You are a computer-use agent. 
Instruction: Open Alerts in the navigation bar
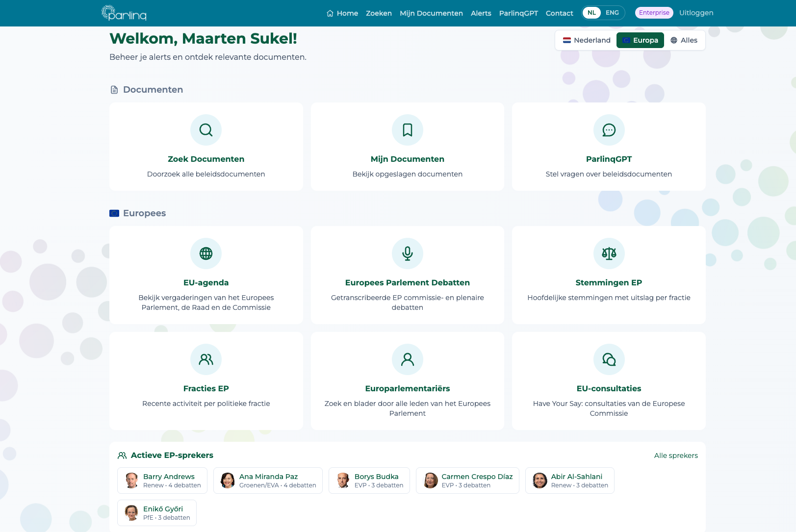[x=481, y=13]
